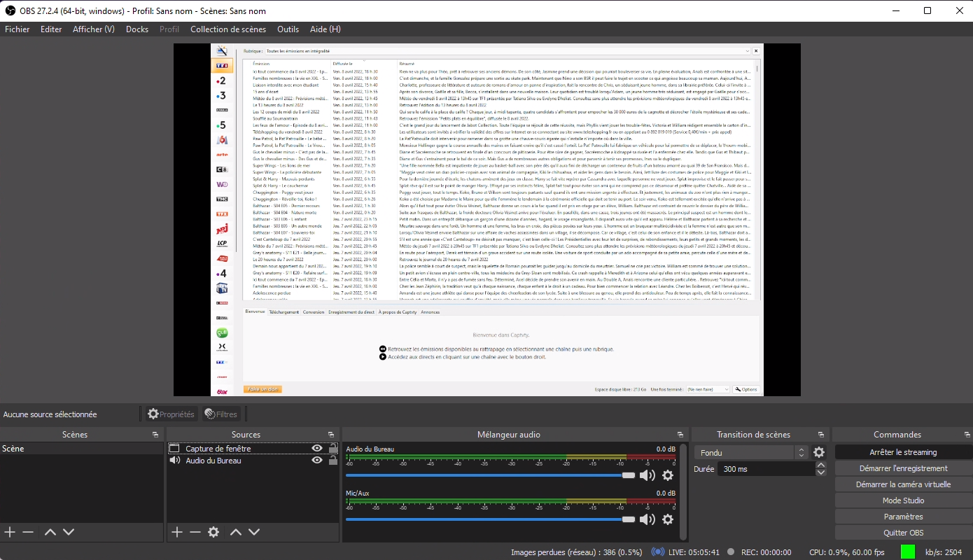Open the Collection de scènes menu
Image resolution: width=973 pixels, height=560 pixels.
coord(228,29)
